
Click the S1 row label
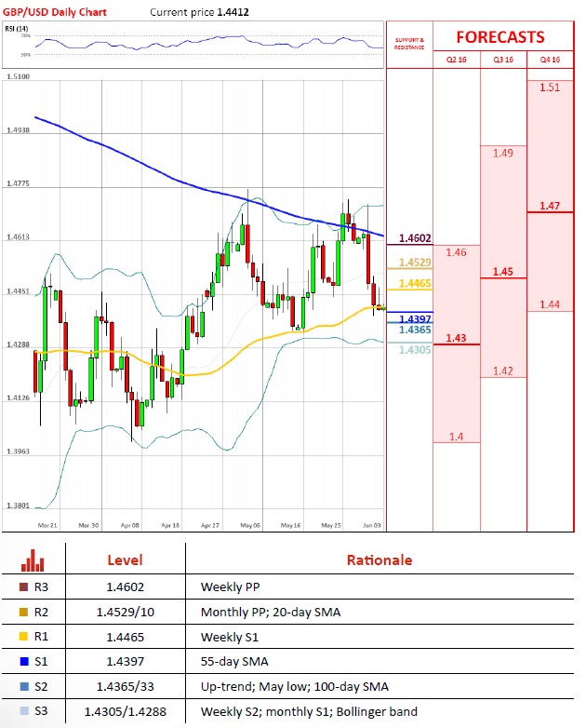(x=41, y=662)
